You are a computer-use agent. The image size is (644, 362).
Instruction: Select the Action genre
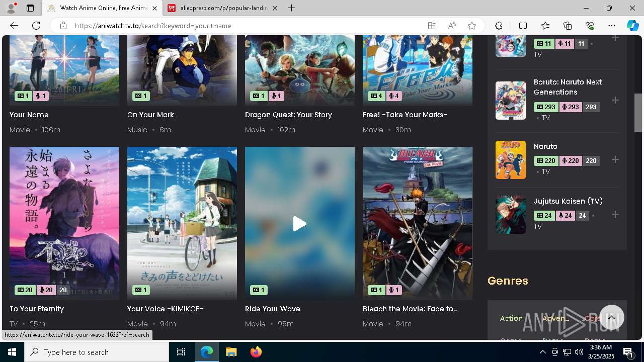tap(511, 318)
